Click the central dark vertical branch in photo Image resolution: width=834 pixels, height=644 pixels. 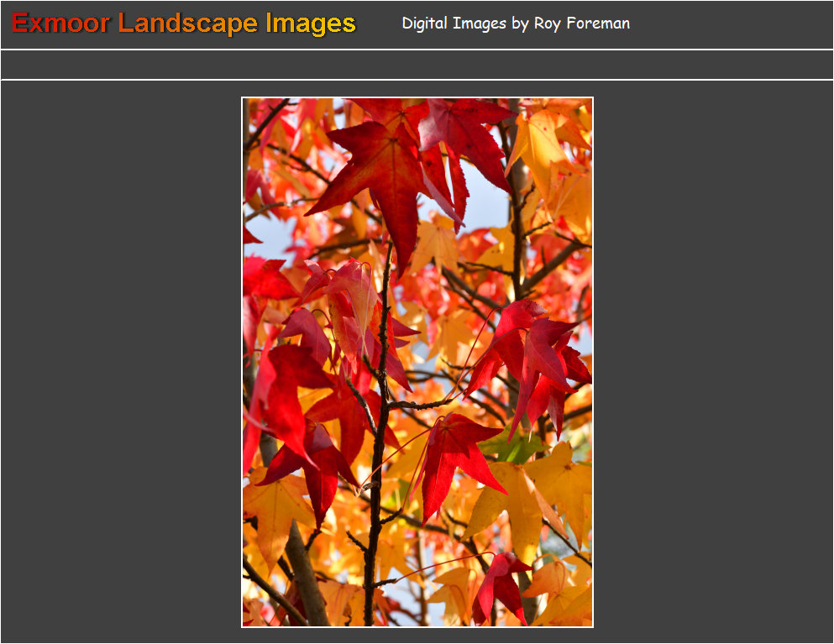click(x=378, y=436)
